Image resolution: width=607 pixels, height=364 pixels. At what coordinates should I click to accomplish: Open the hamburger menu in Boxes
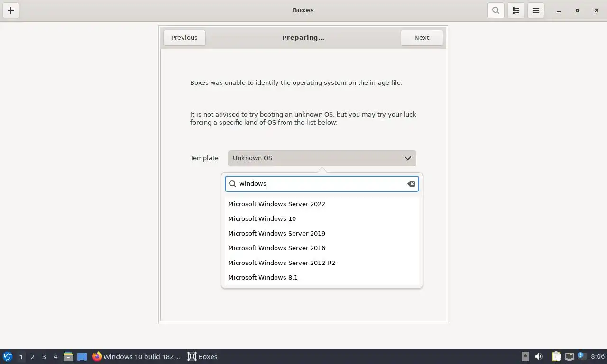coord(536,10)
